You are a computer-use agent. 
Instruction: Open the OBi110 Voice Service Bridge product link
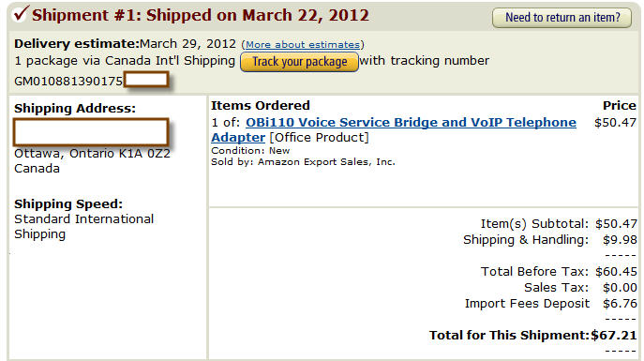(x=411, y=123)
